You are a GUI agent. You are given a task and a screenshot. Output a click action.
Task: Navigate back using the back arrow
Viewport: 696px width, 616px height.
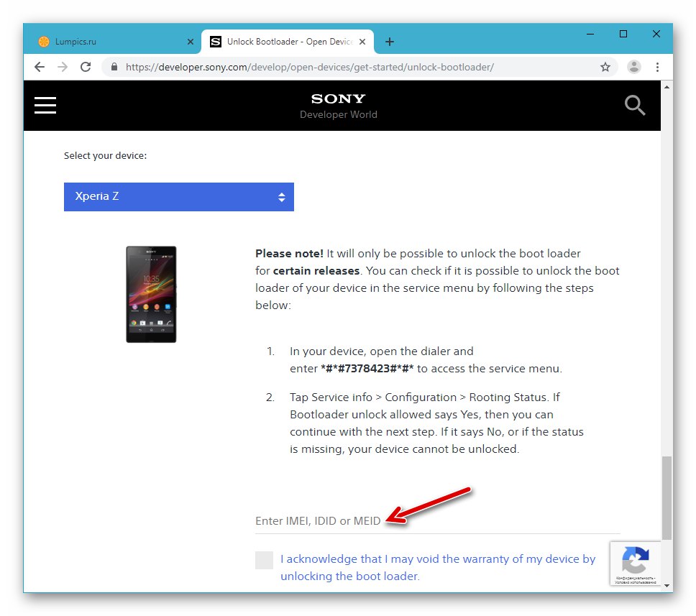click(40, 66)
